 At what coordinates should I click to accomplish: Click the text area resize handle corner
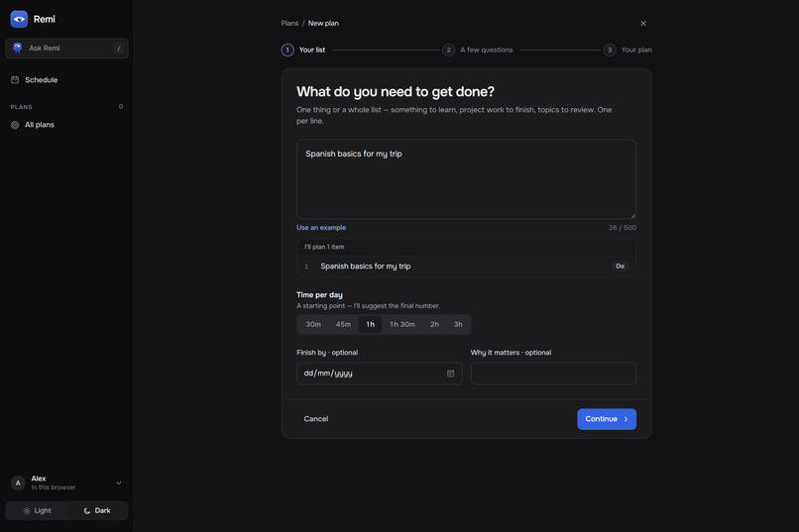click(x=632, y=216)
